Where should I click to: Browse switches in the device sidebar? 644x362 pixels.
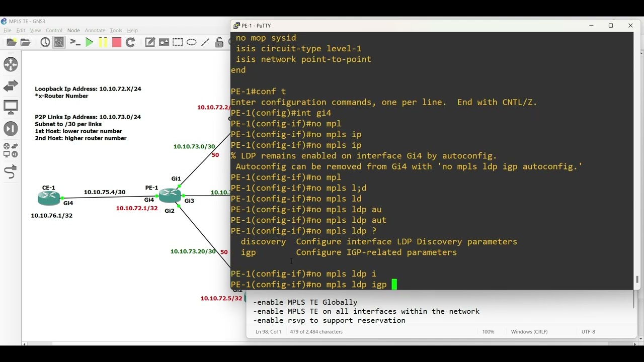click(x=11, y=86)
